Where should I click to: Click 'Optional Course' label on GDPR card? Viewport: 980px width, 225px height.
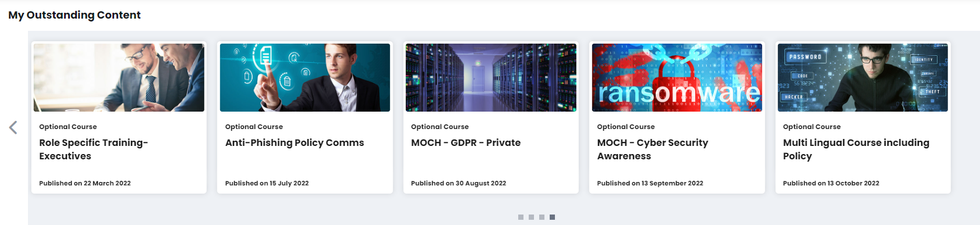pyautogui.click(x=440, y=127)
